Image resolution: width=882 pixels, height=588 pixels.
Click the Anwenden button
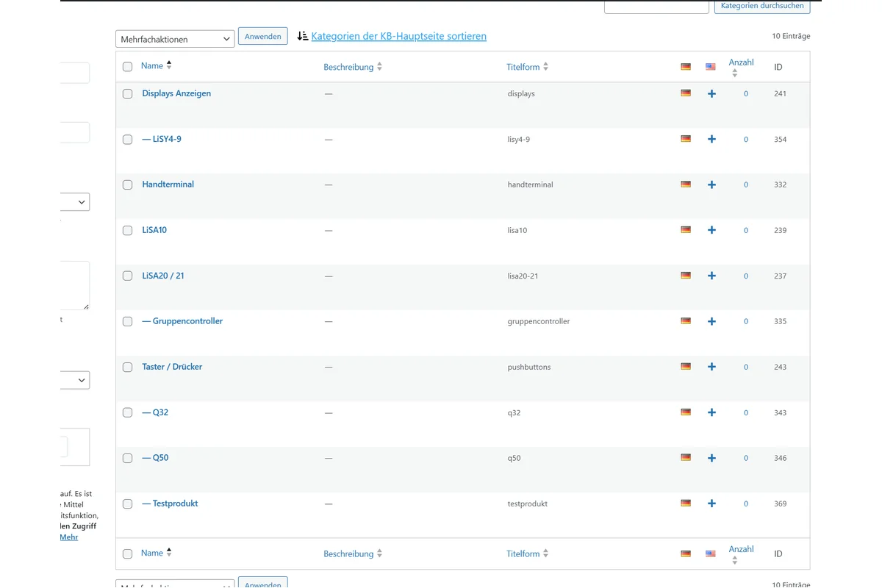point(262,35)
